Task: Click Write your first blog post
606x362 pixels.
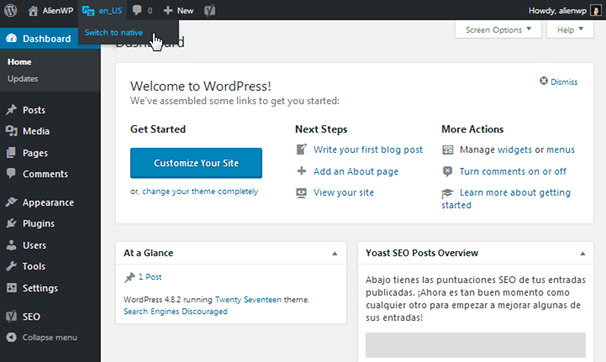Action: point(368,150)
